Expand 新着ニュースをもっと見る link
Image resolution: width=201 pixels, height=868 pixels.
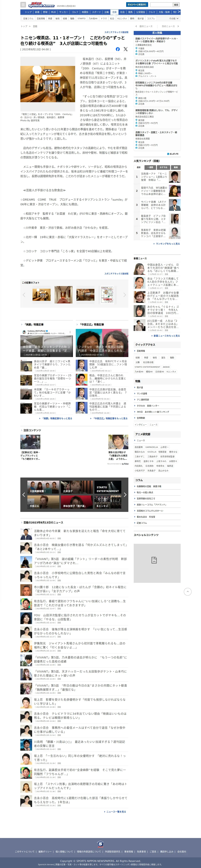click(166, 336)
